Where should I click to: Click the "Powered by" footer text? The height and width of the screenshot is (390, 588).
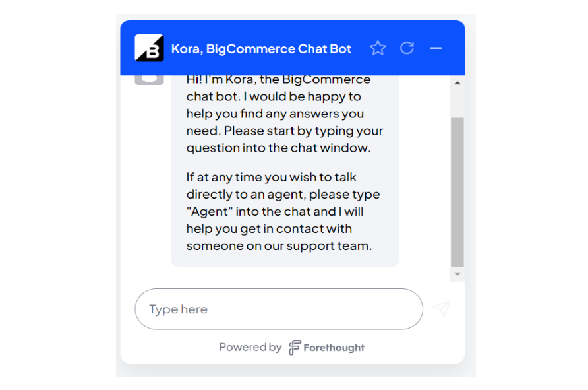pyautogui.click(x=250, y=347)
